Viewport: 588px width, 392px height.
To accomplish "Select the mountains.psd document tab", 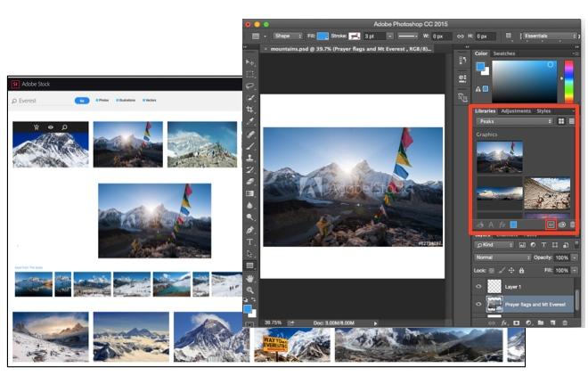I will [347, 49].
